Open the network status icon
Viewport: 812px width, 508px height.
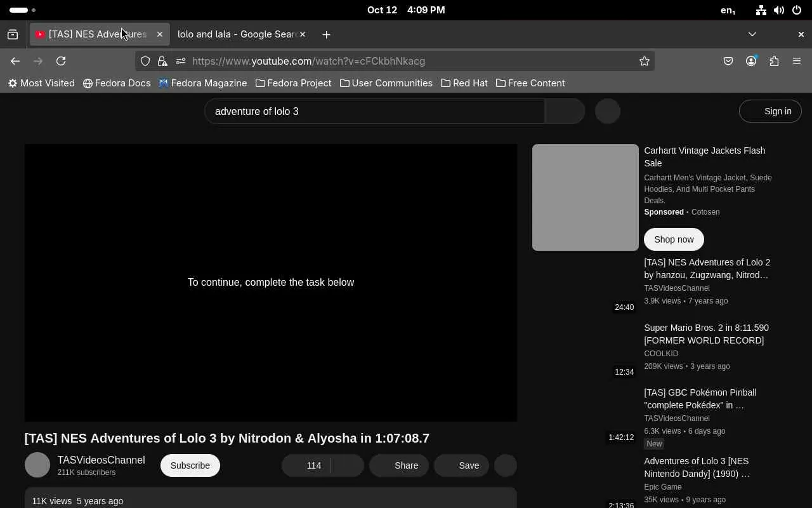pos(761,10)
